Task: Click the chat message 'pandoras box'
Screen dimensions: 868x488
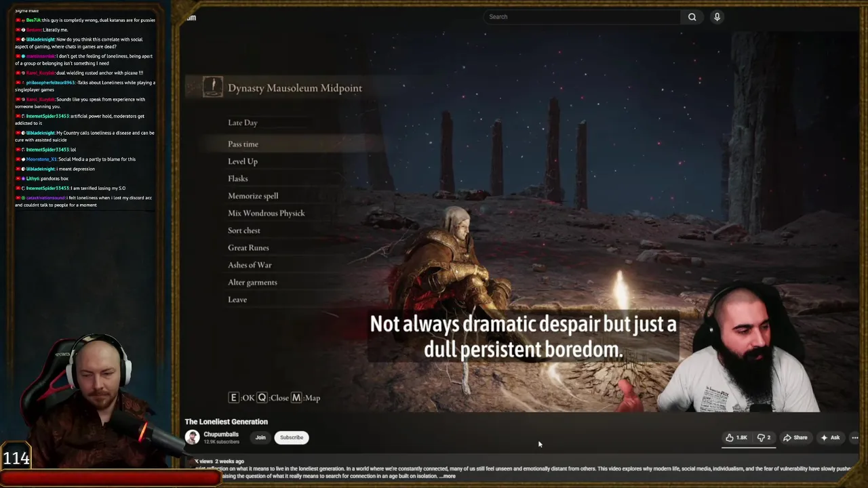Action: tap(54, 178)
